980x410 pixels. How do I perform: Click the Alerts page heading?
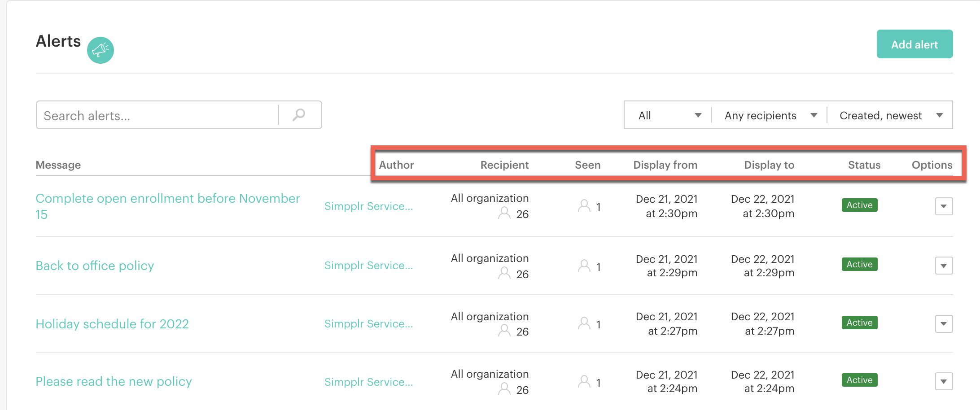pos(58,41)
